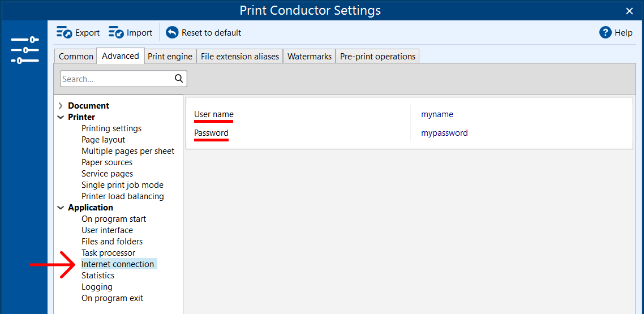Image resolution: width=644 pixels, height=314 pixels.
Task: Edit the User name value myname
Action: tap(437, 114)
